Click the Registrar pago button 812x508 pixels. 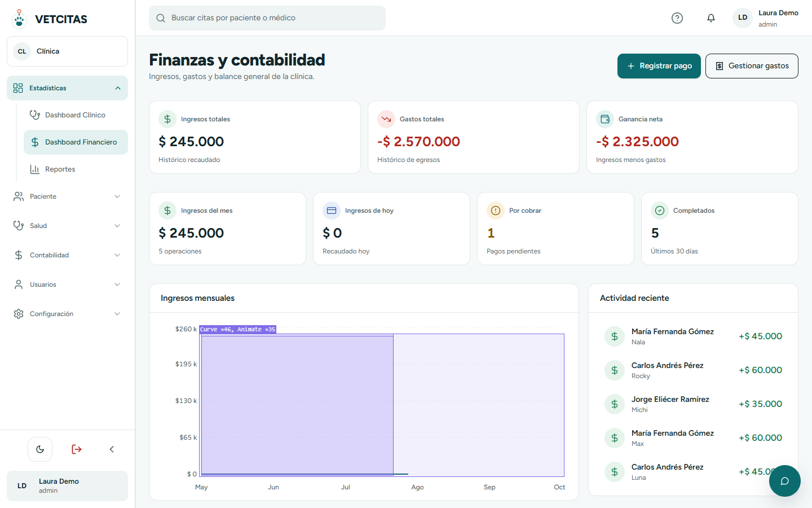click(x=659, y=66)
